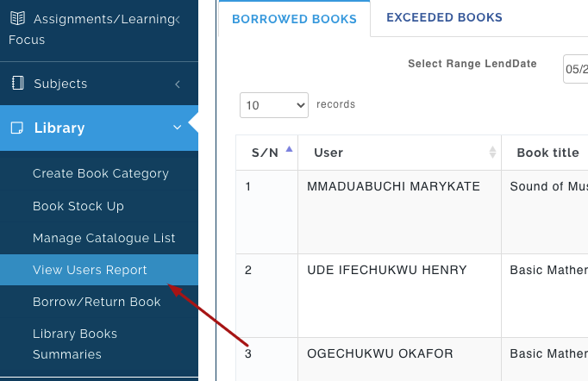Open Assignments/Learning Focus menu
This screenshot has height=381, width=588.
pos(99,29)
